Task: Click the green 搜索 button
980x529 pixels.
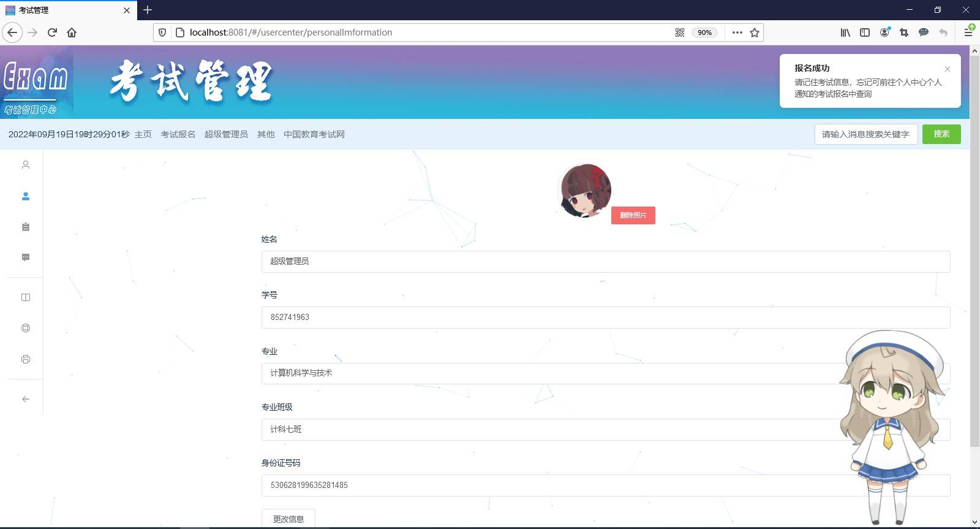Action: click(x=941, y=134)
